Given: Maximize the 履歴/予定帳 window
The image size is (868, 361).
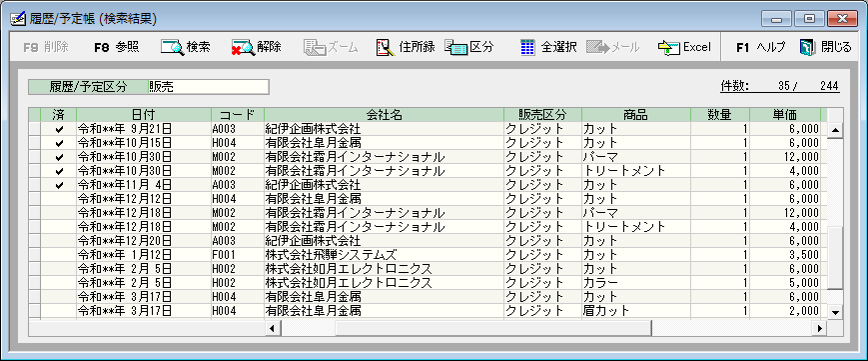Looking at the screenshot, I should pyautogui.click(x=809, y=19).
